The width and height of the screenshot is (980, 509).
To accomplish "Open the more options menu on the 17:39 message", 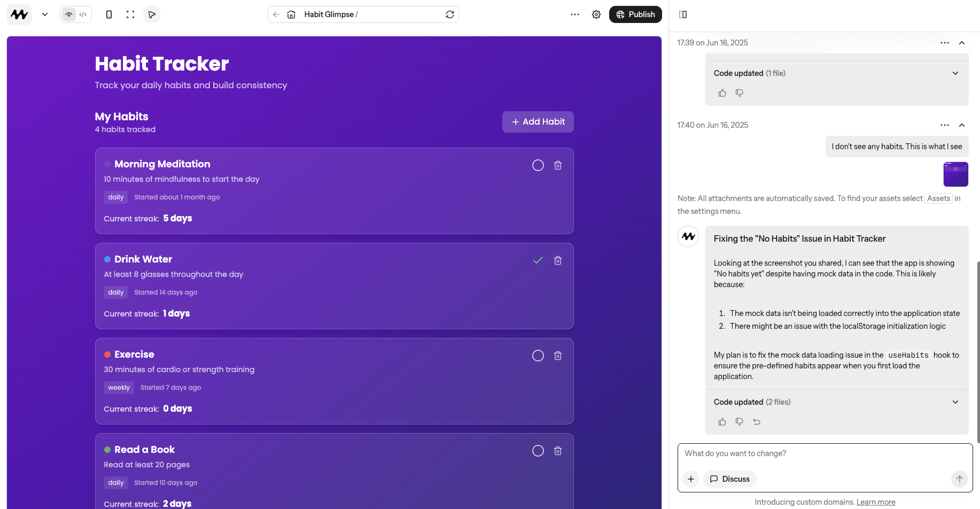I will (944, 43).
